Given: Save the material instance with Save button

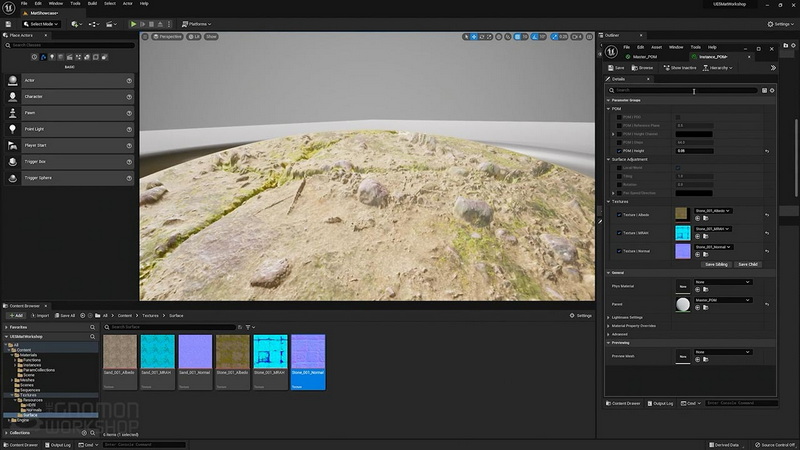Looking at the screenshot, I should [x=616, y=68].
